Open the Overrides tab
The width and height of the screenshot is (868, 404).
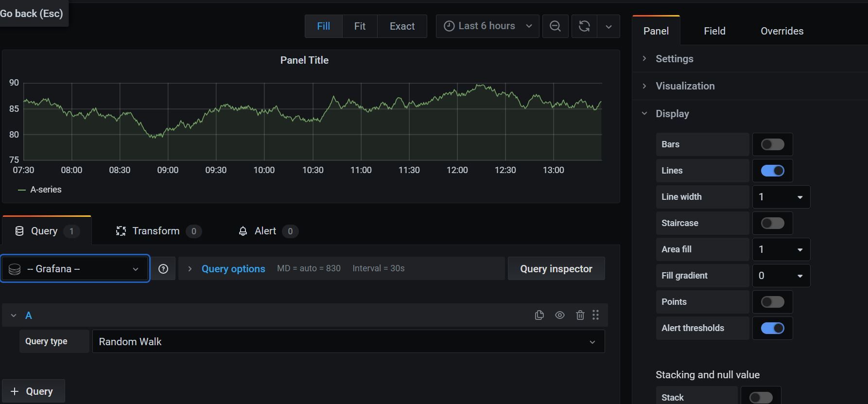(781, 31)
